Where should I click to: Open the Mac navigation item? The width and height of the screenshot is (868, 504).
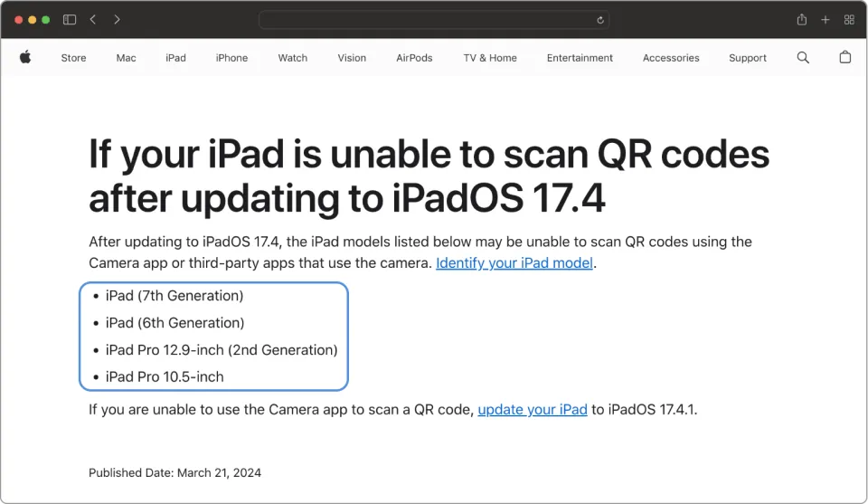point(126,58)
